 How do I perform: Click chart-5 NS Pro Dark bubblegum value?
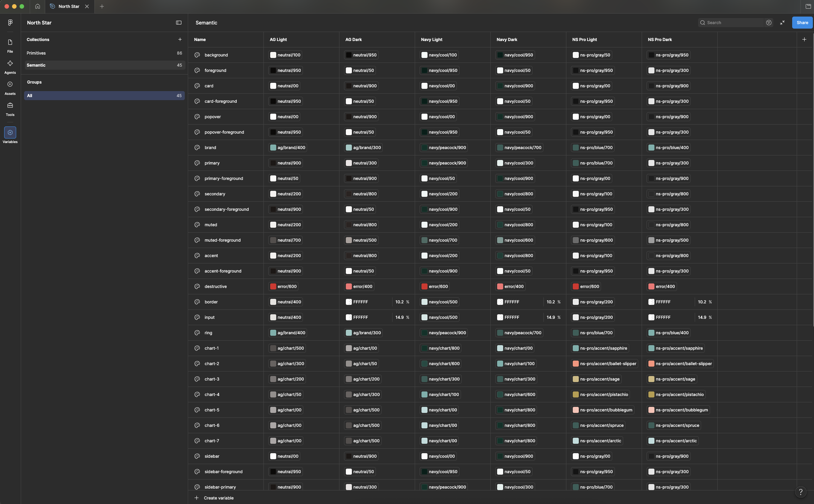coord(678,410)
